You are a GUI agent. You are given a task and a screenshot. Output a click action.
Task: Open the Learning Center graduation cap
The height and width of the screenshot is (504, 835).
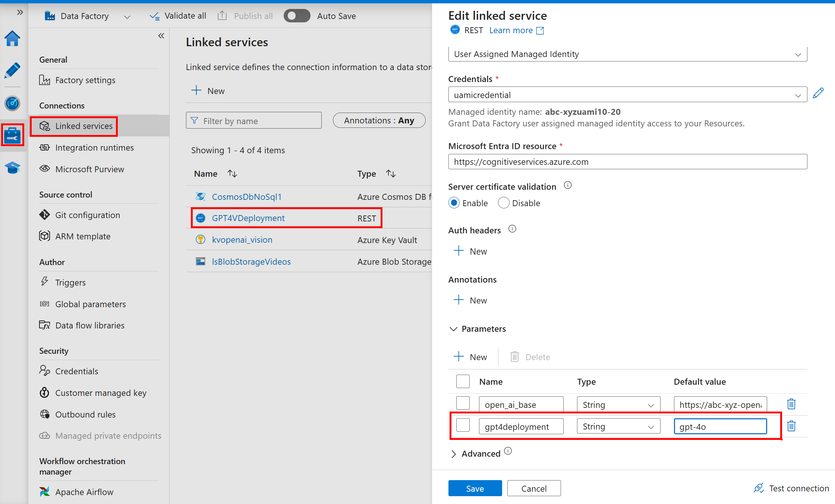[x=12, y=167]
